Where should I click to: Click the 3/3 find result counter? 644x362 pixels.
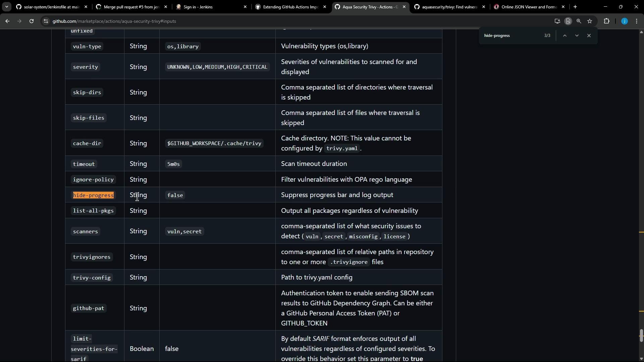tap(547, 36)
